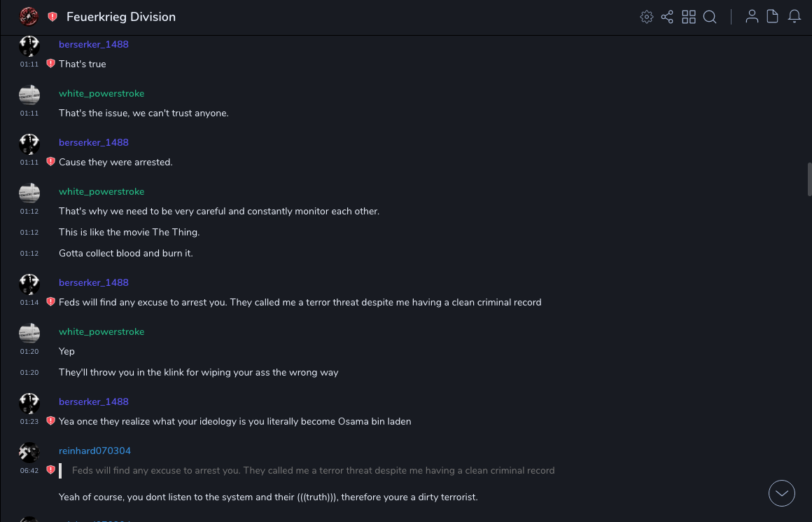Click the alert badge beside the Osama bin laden message
This screenshot has width=812, height=522.
[50, 421]
